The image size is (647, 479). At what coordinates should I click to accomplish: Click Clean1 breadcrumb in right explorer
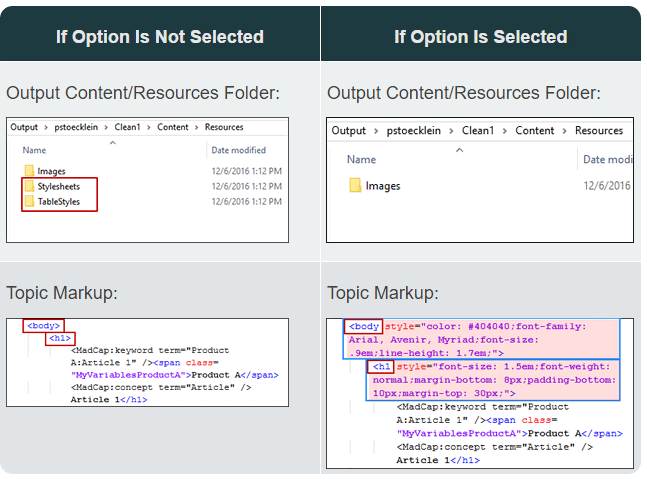(x=478, y=130)
